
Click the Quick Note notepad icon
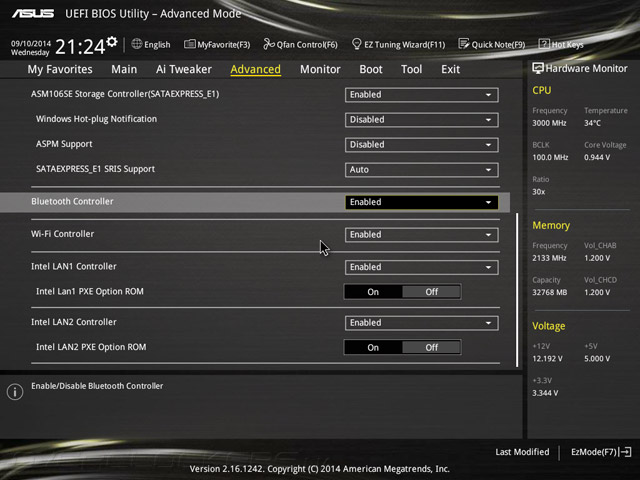(463, 44)
